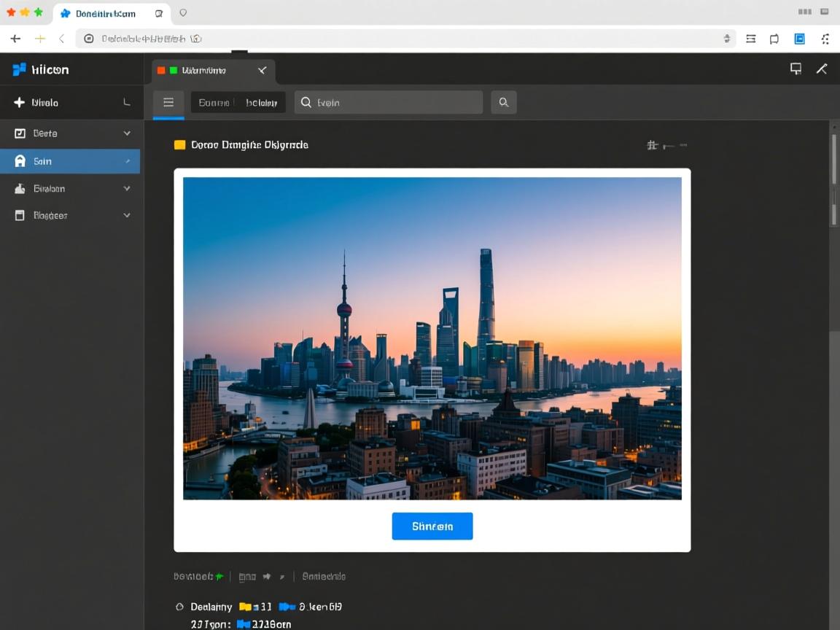Image resolution: width=840 pixels, height=630 pixels.
Task: Click the magnifier search icon beside the search bar
Action: [x=503, y=102]
